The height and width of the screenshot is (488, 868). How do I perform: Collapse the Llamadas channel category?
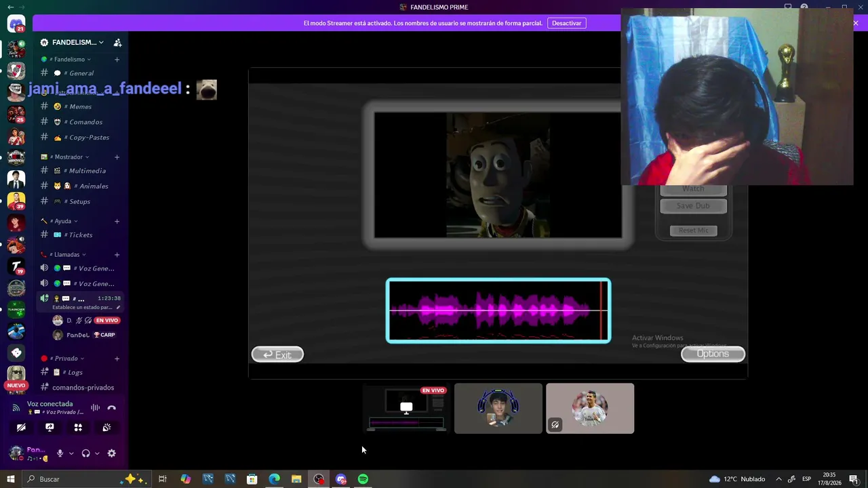64,255
